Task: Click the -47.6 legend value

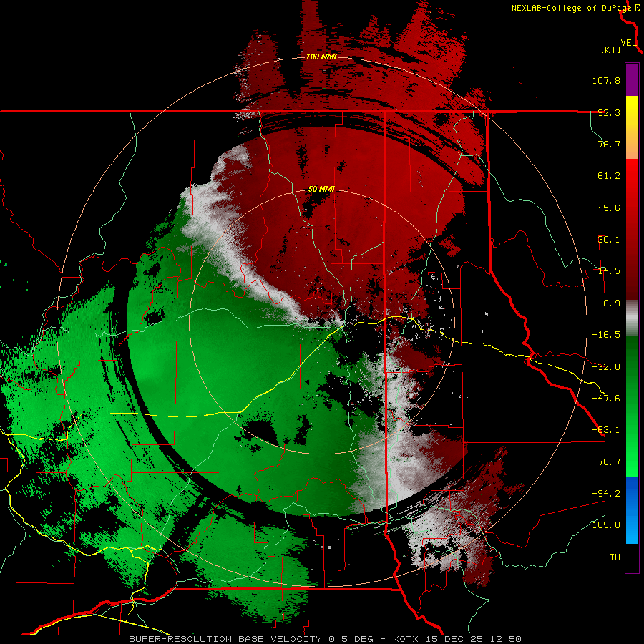Action: click(x=606, y=399)
